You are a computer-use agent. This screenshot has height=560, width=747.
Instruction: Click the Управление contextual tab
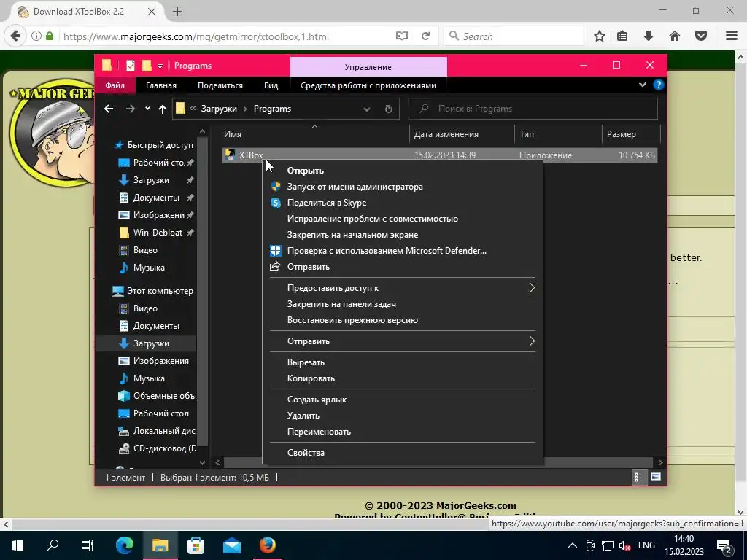368,67
